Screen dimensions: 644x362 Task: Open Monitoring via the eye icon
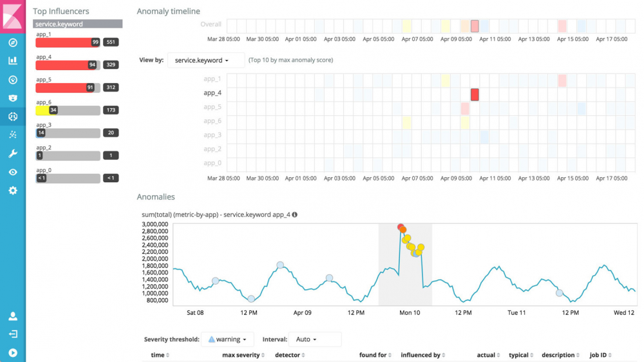[x=13, y=172]
